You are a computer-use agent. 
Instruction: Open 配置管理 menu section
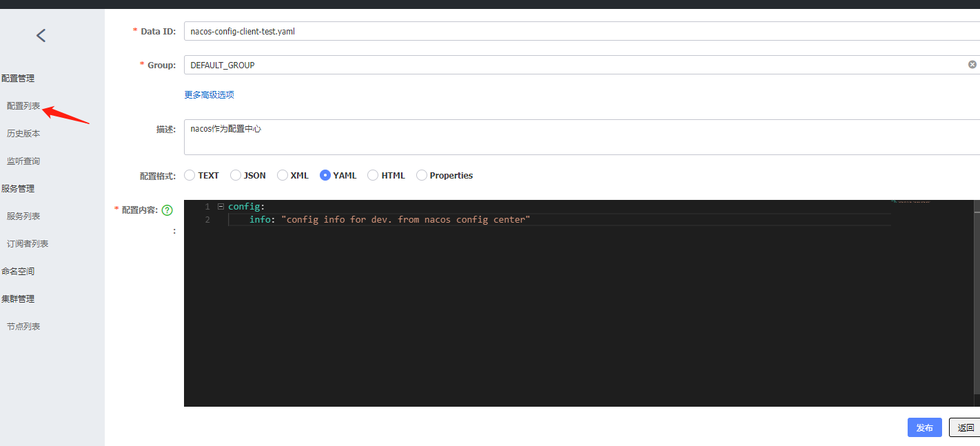tap(18, 79)
